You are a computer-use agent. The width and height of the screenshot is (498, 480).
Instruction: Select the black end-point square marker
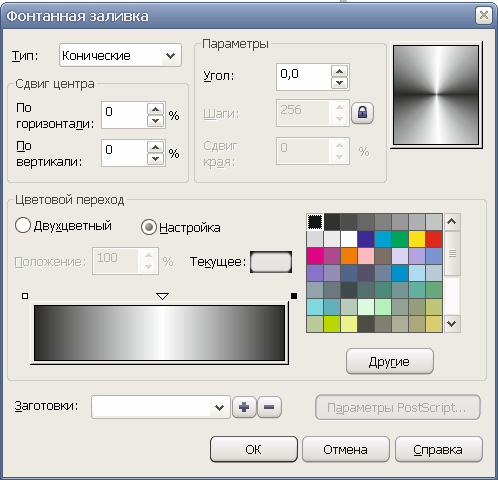(x=294, y=296)
